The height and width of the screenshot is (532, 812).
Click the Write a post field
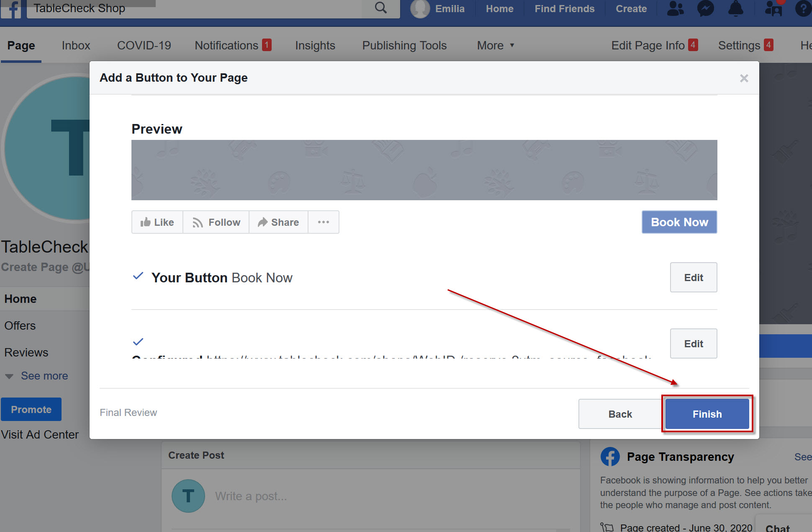point(251,496)
